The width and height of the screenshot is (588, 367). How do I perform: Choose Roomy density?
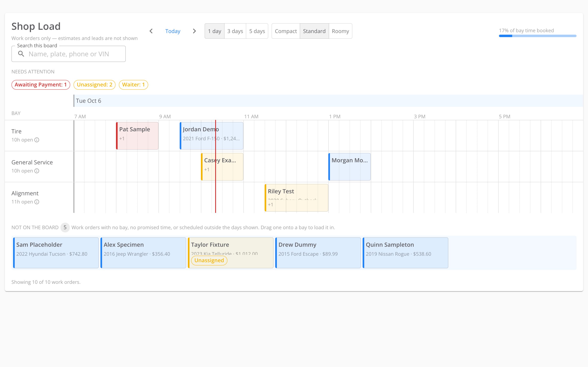point(340,31)
